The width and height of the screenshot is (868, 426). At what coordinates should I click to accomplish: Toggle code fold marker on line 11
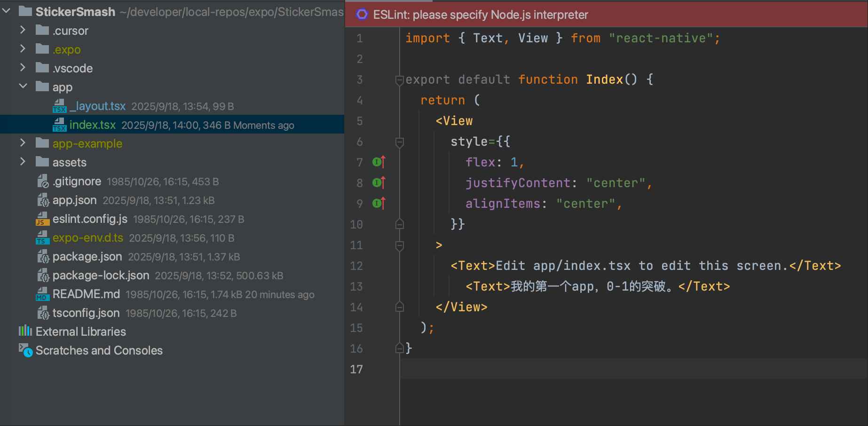tap(400, 245)
